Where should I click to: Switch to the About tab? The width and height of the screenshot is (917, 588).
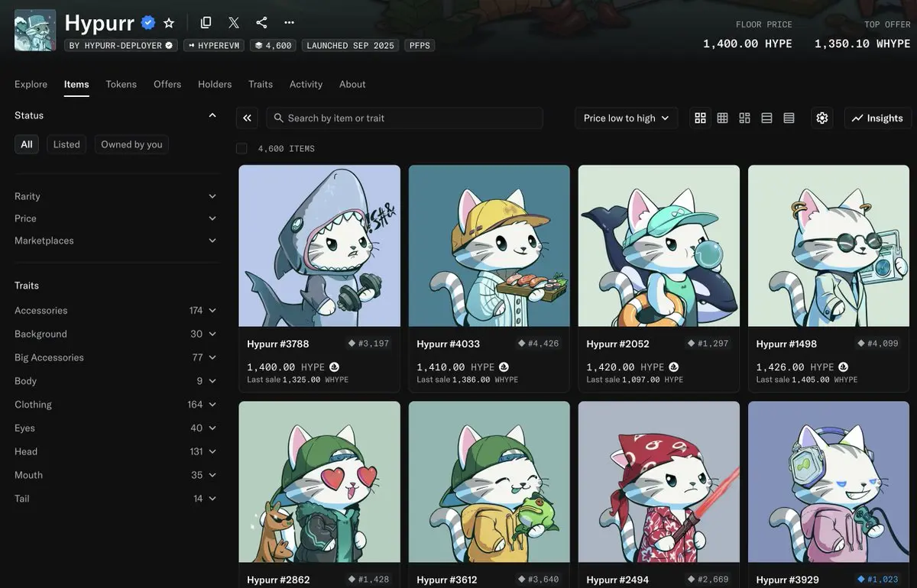pos(352,84)
